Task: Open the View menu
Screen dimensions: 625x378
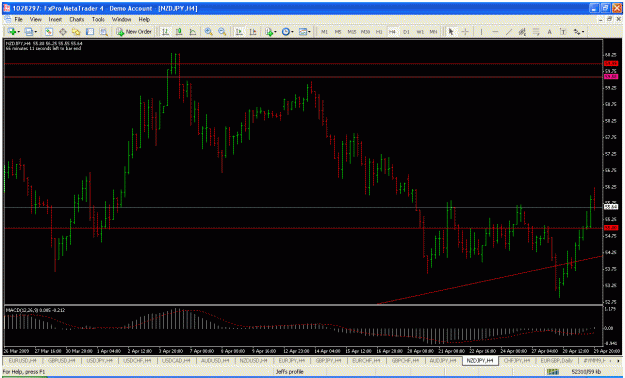Action: [x=35, y=19]
